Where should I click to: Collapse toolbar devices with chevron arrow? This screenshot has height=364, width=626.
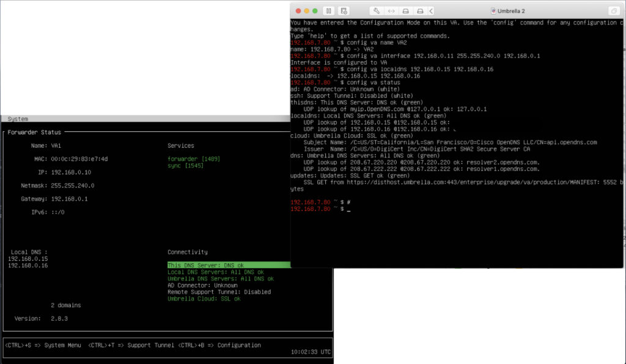(x=431, y=11)
